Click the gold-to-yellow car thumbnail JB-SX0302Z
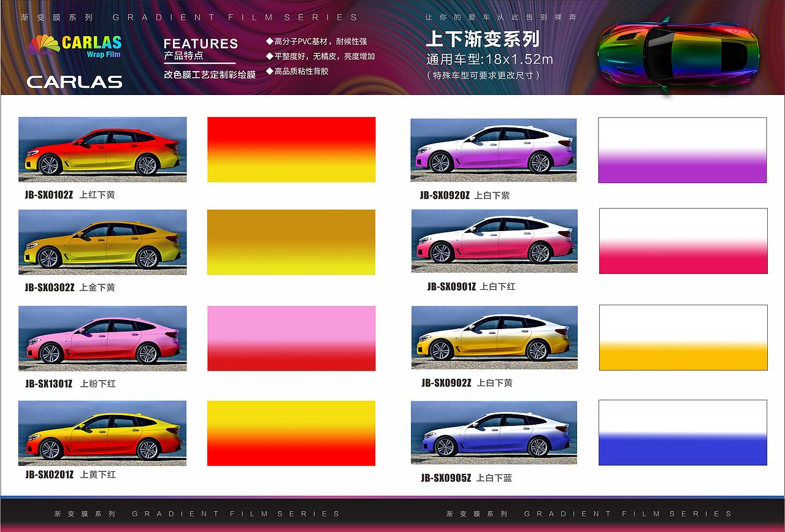The height and width of the screenshot is (532, 785). point(104,243)
